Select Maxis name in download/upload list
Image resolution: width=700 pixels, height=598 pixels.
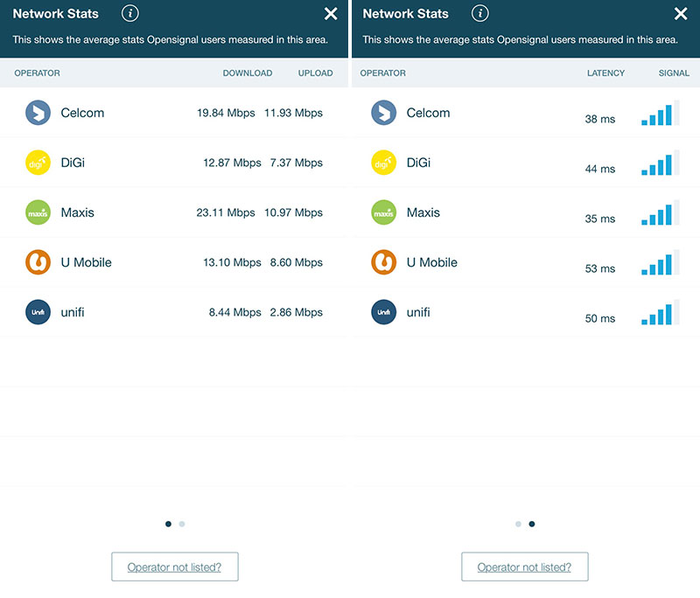tap(78, 212)
